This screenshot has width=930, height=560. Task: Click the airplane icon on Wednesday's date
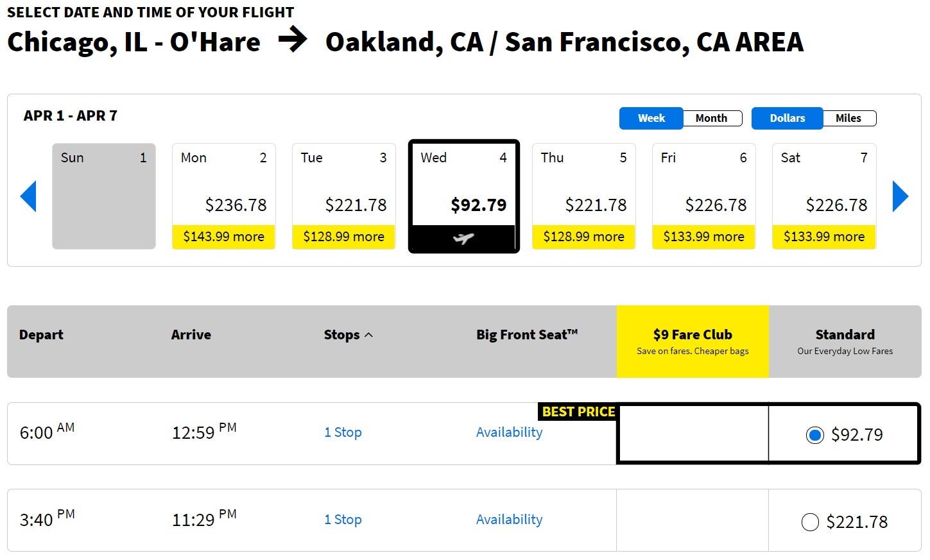(463, 239)
